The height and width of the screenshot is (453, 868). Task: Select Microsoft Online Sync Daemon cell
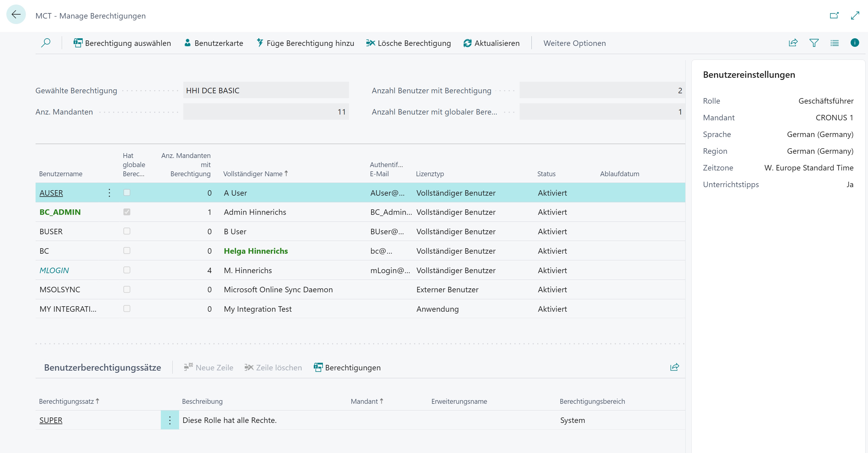coord(278,290)
